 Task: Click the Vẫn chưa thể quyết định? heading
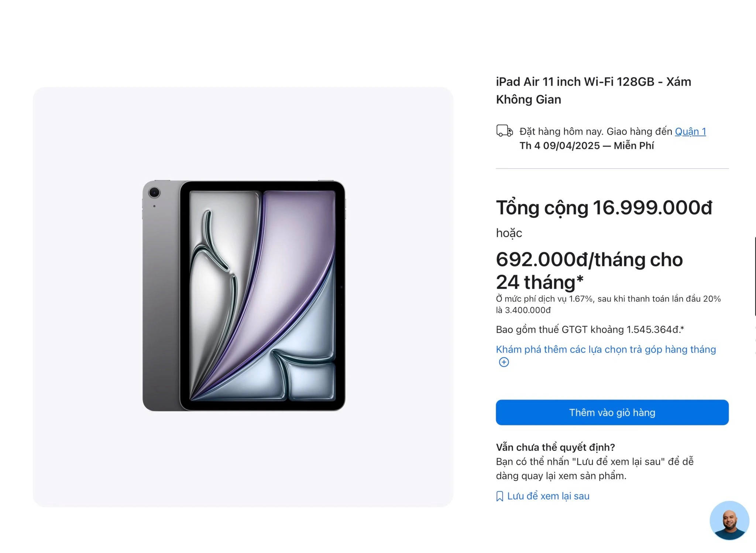coord(555,447)
